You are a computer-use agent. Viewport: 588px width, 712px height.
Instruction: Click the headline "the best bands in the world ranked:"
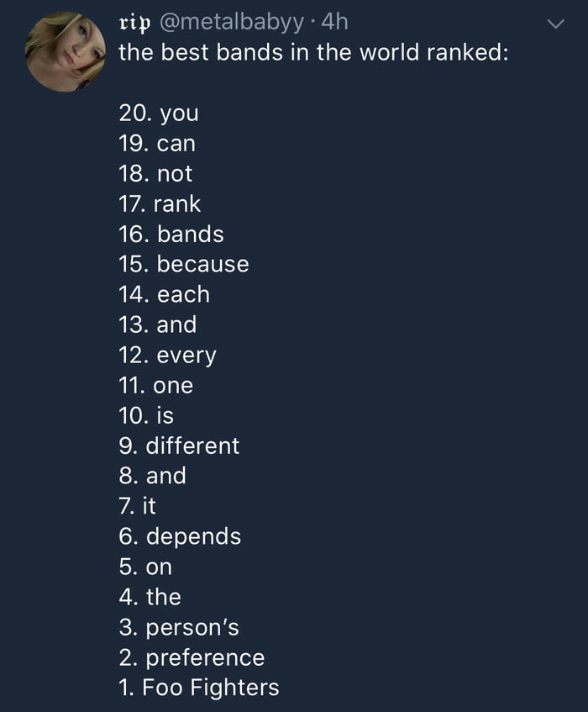coord(312,53)
